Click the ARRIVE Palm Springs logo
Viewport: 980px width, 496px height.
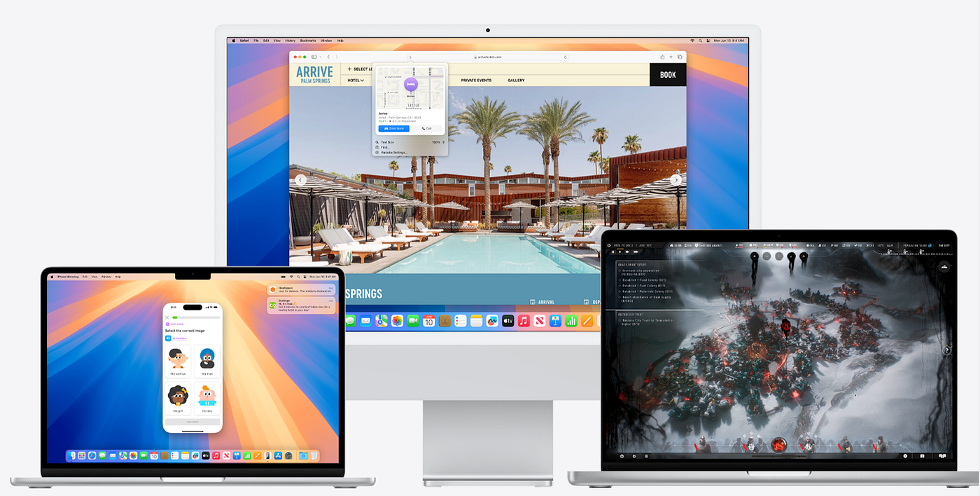tap(314, 75)
